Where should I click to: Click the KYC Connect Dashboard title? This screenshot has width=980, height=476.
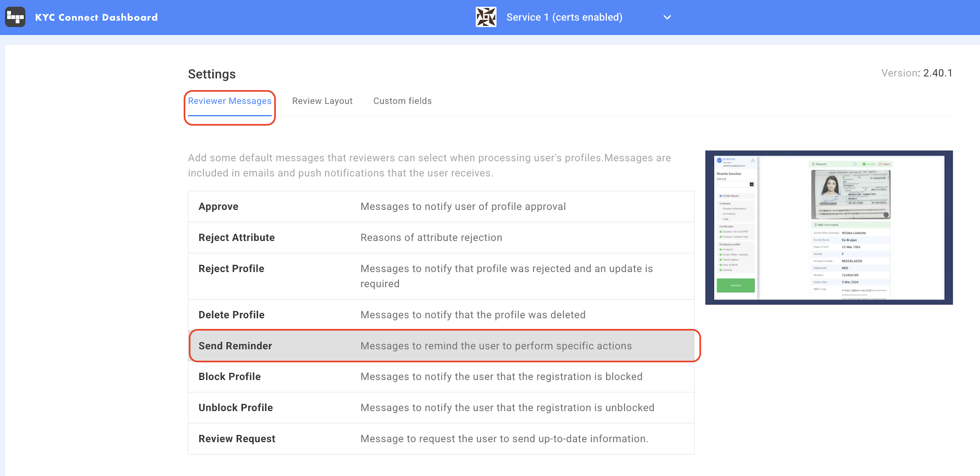pos(97,18)
